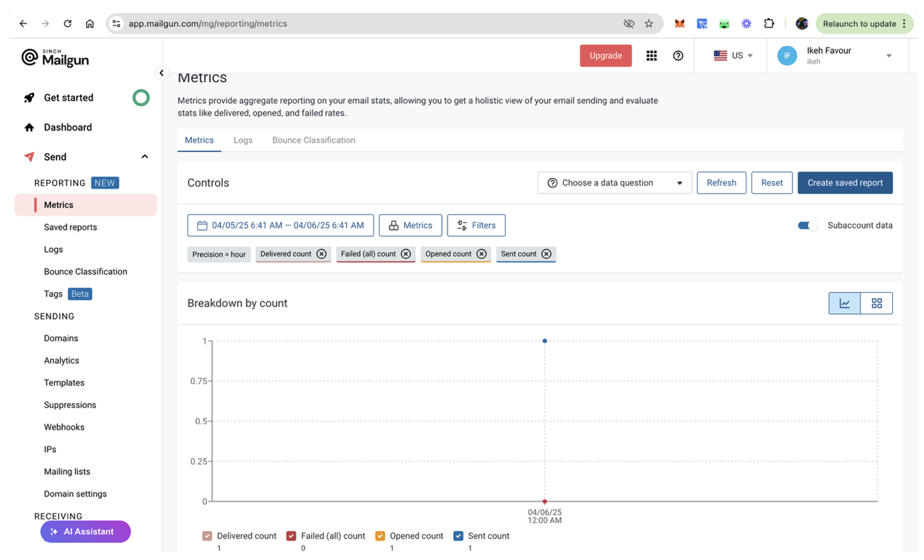Switch to line chart view
This screenshot has height=560, width=924.
(x=844, y=303)
